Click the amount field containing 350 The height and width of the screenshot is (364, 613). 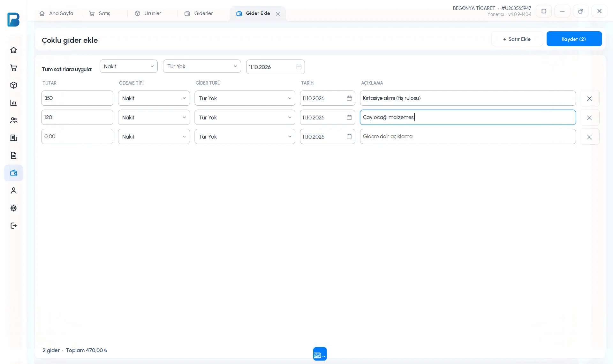tap(77, 98)
